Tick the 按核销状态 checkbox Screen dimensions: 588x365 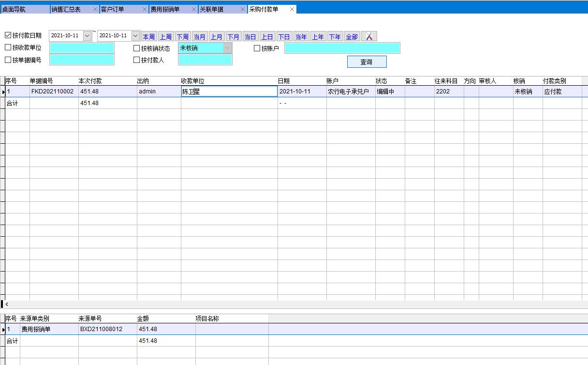[x=136, y=48]
